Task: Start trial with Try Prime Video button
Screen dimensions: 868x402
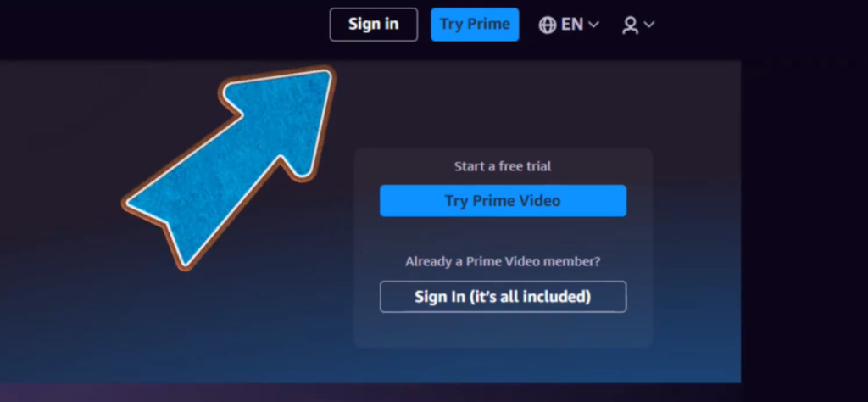Action: click(504, 200)
